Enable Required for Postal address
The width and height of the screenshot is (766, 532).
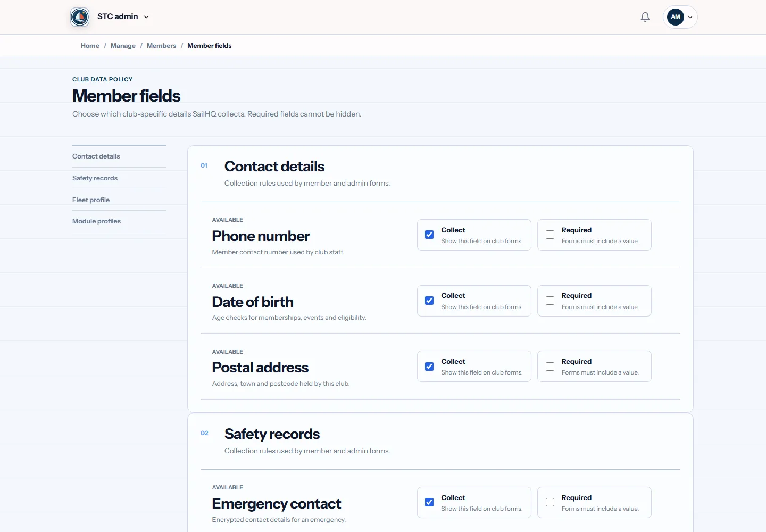point(550,367)
